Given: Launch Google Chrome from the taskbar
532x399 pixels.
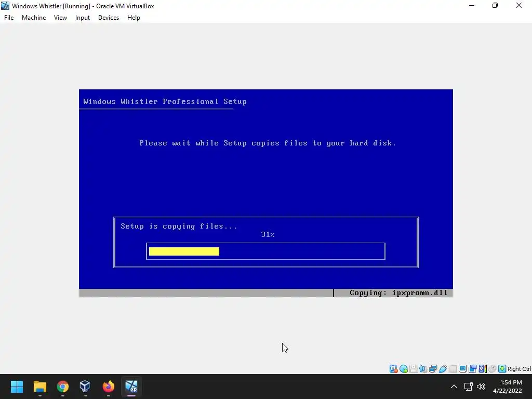Looking at the screenshot, I should pyautogui.click(x=63, y=387).
